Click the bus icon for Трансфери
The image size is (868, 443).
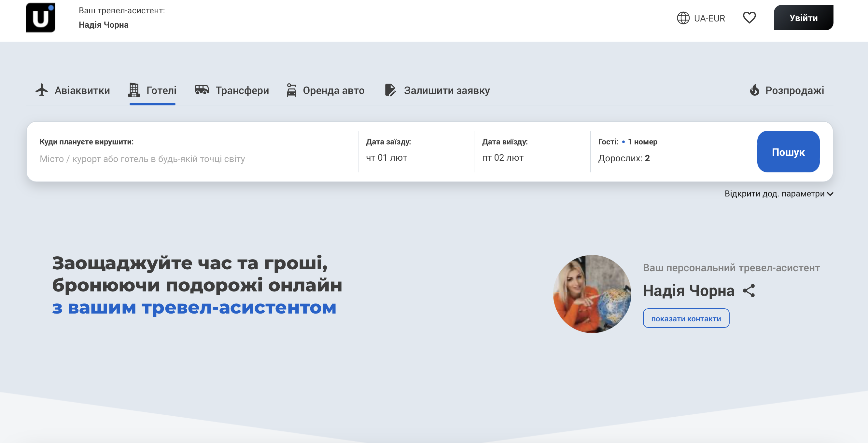[x=202, y=90]
